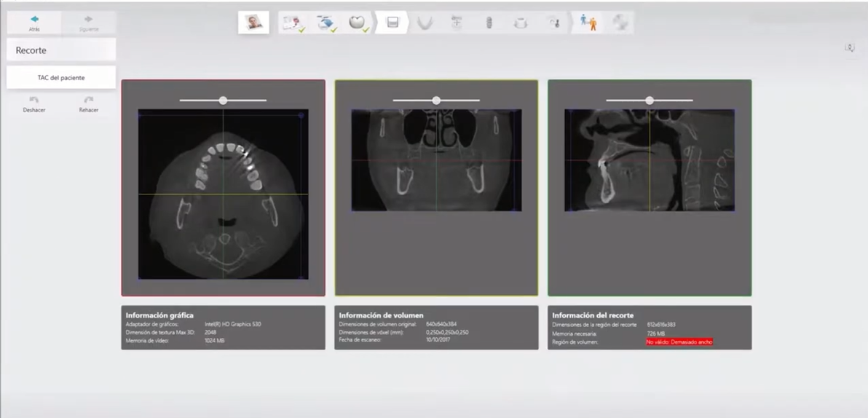
Task: Open the faded globe icon at toolbar end
Action: click(620, 23)
